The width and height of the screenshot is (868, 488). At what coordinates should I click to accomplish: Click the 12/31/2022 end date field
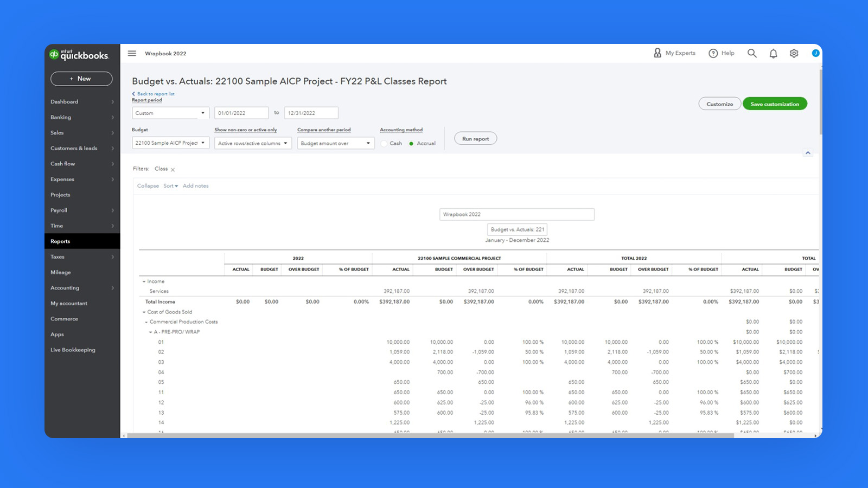coord(310,113)
